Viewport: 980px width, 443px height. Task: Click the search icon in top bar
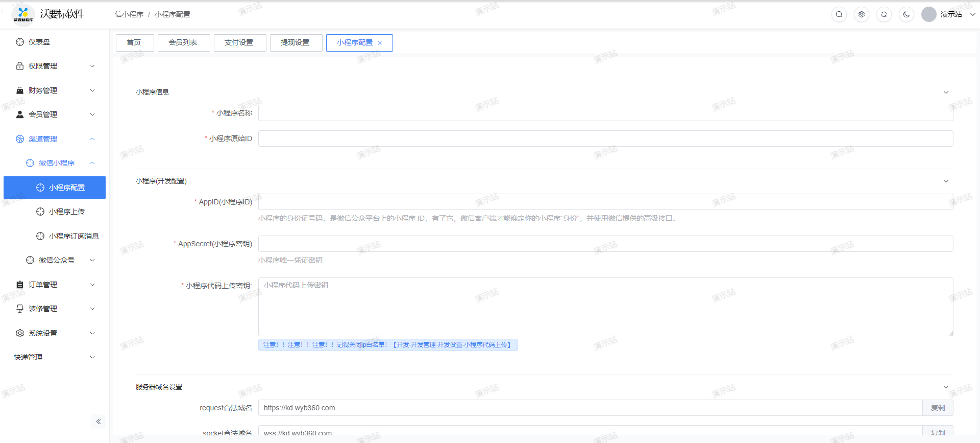839,14
